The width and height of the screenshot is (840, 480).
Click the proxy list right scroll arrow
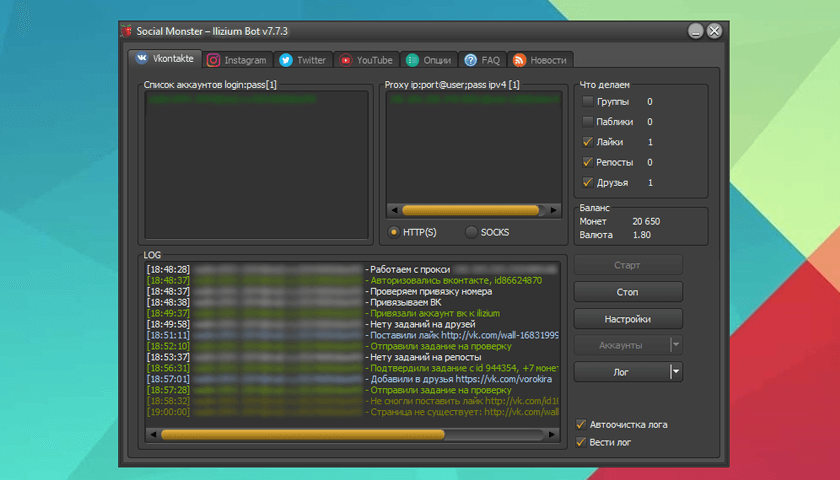[554, 210]
